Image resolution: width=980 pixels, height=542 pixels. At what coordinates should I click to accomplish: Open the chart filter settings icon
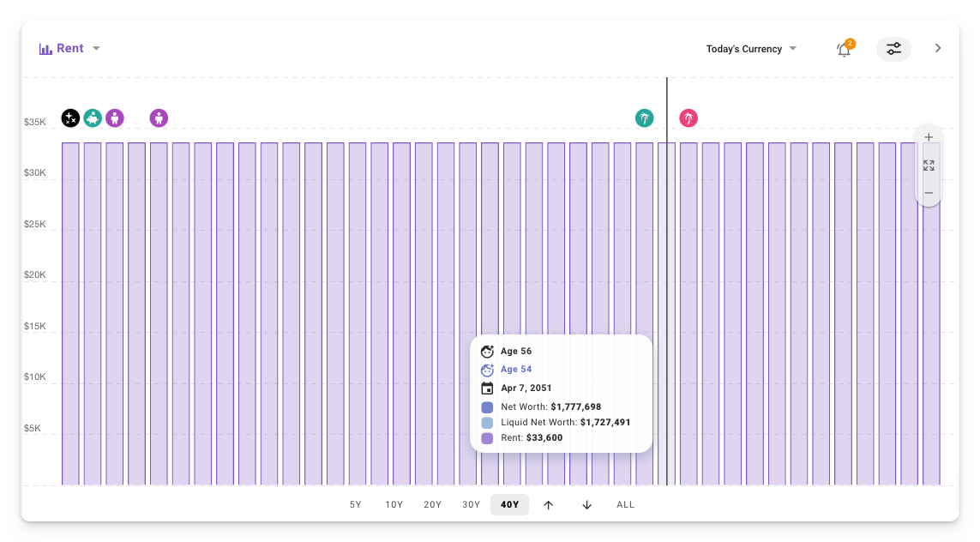[893, 49]
